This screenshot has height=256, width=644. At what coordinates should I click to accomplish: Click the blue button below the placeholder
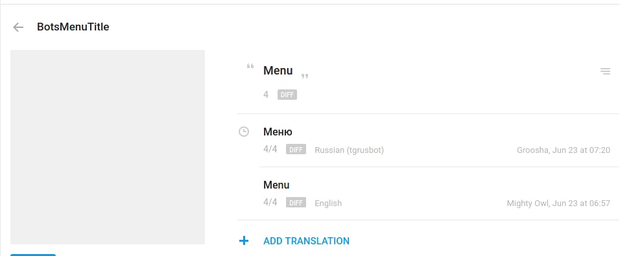[x=33, y=255]
